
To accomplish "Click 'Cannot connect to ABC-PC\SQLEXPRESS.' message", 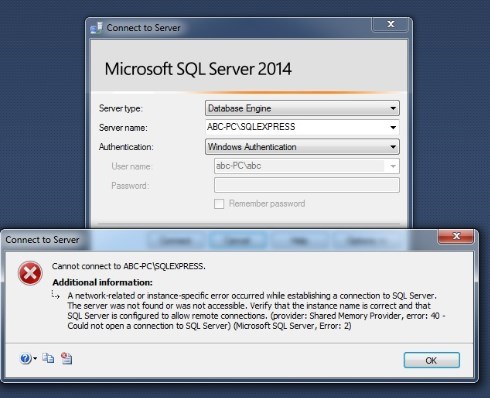I will (x=129, y=266).
